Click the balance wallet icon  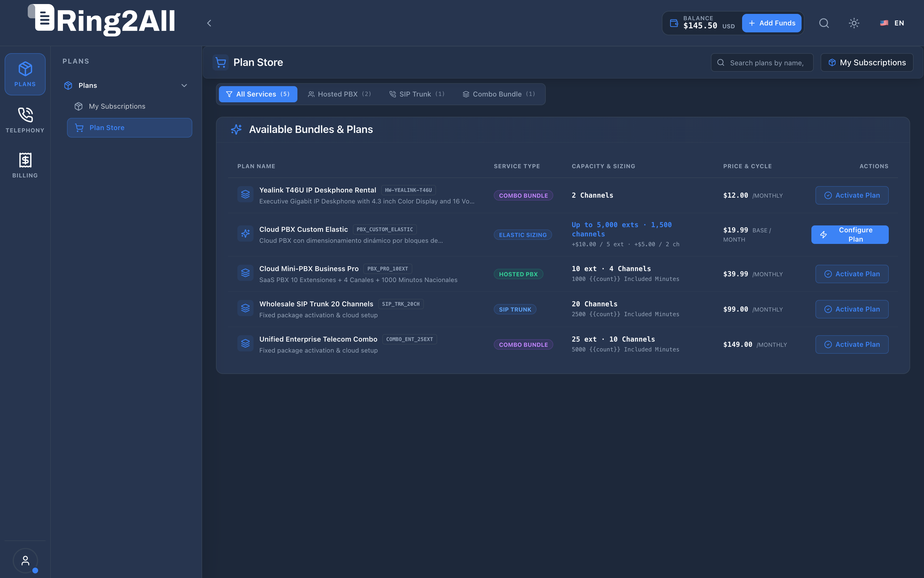[x=674, y=23]
